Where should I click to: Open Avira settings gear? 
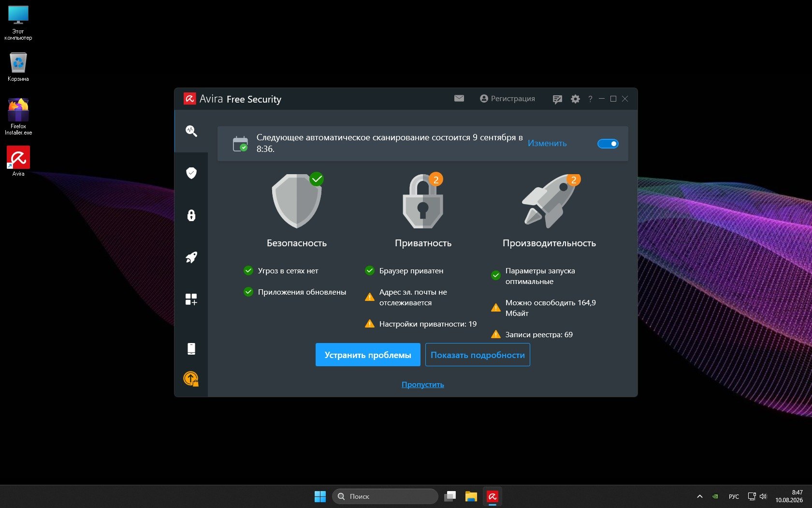pos(575,99)
